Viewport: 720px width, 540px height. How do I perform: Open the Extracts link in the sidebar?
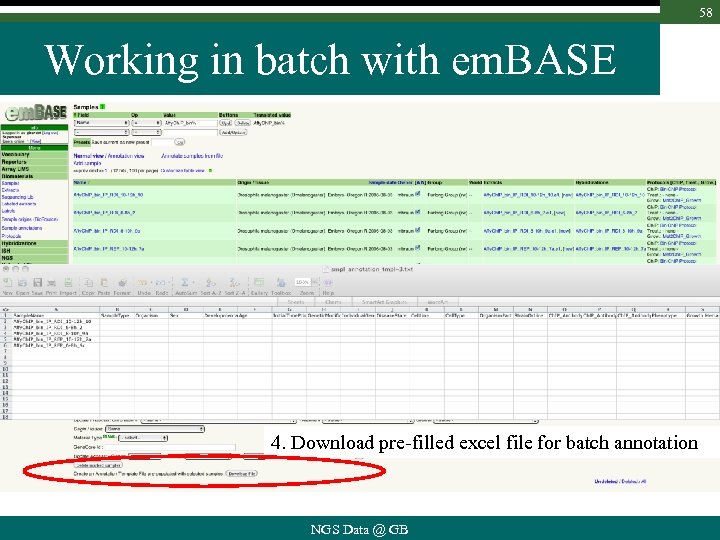pyautogui.click(x=10, y=190)
